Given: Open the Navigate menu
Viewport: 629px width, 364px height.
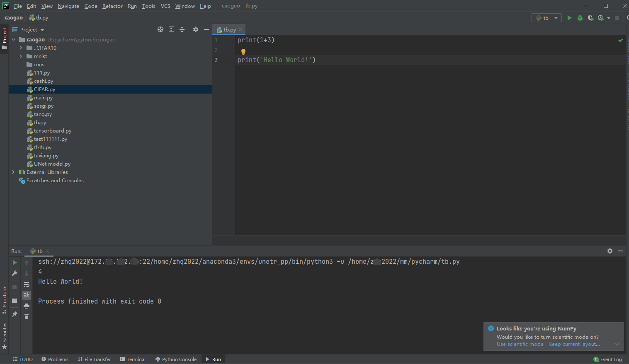Looking at the screenshot, I should pos(68,6).
